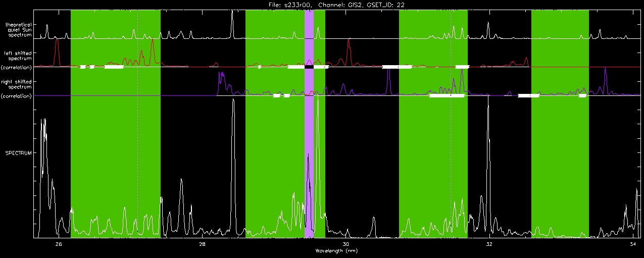
Task: Click the theoretical spectrum peak near 28.4 nm
Action: (x=232, y=24)
